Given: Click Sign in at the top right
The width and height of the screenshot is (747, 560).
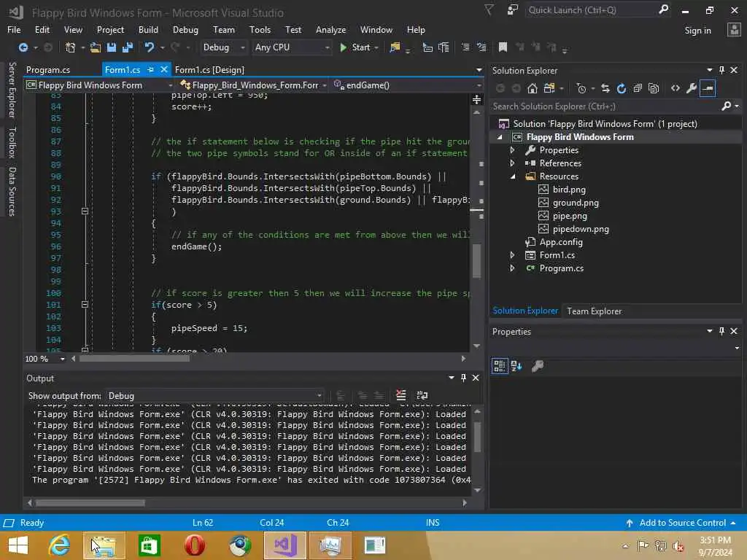Looking at the screenshot, I should coord(697,31).
